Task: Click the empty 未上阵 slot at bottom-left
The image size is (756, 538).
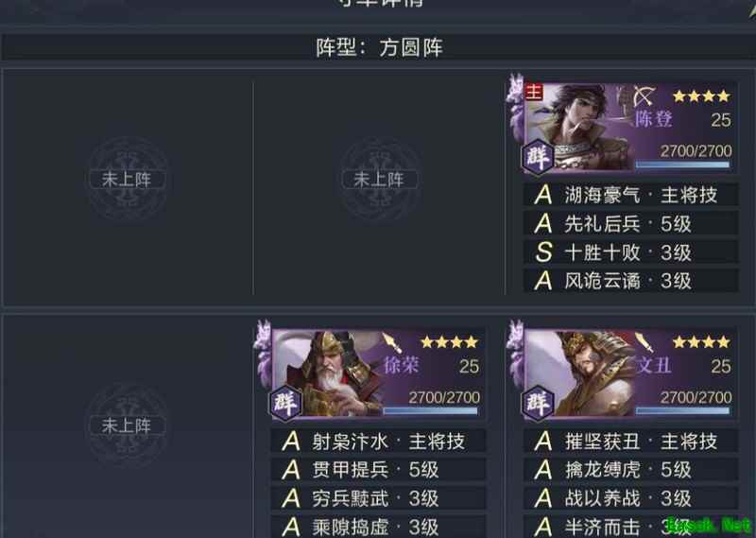Action: (x=127, y=426)
